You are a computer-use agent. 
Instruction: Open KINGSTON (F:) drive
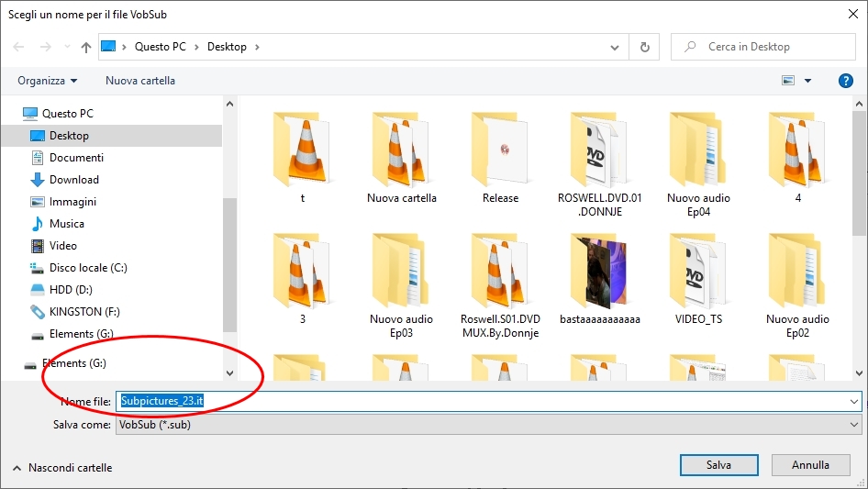tap(74, 312)
